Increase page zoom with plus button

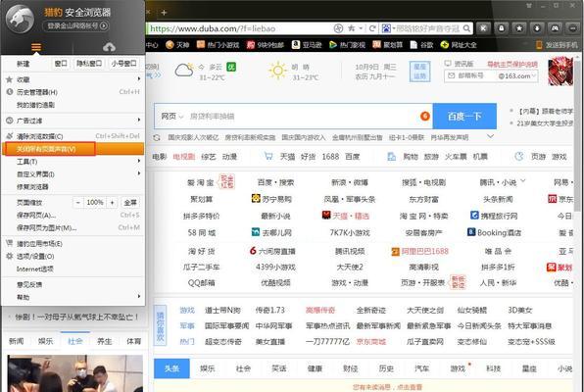point(112,202)
